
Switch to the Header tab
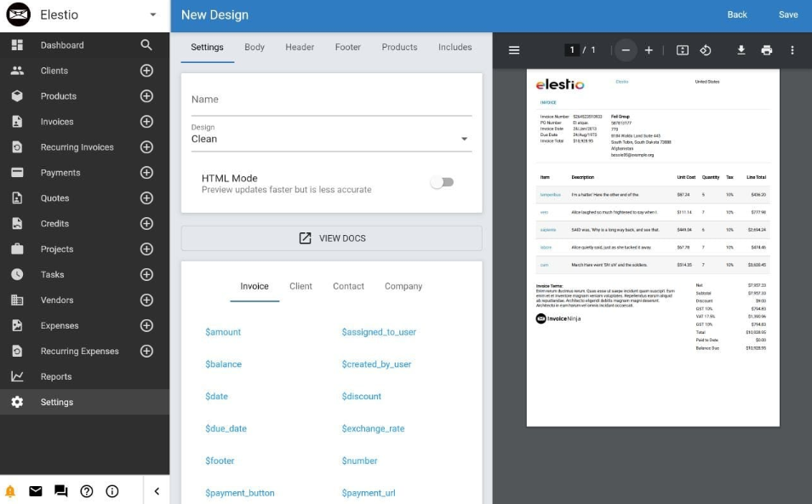pyautogui.click(x=300, y=47)
